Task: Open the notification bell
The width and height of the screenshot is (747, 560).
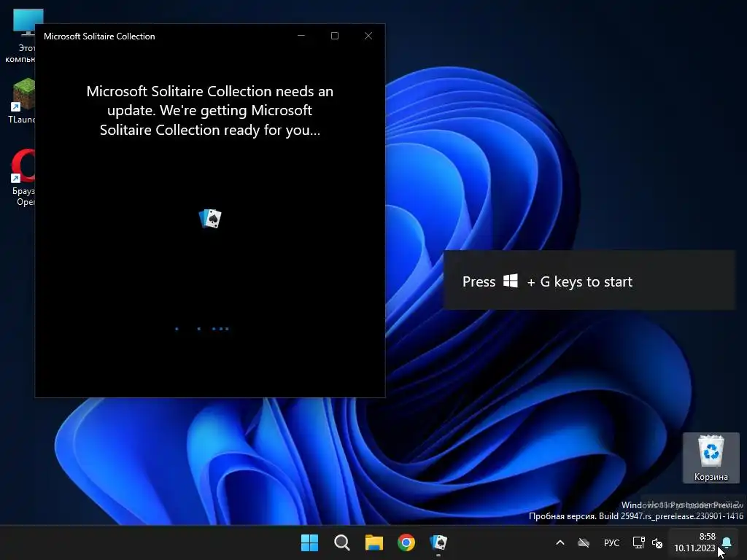Action: pyautogui.click(x=727, y=542)
